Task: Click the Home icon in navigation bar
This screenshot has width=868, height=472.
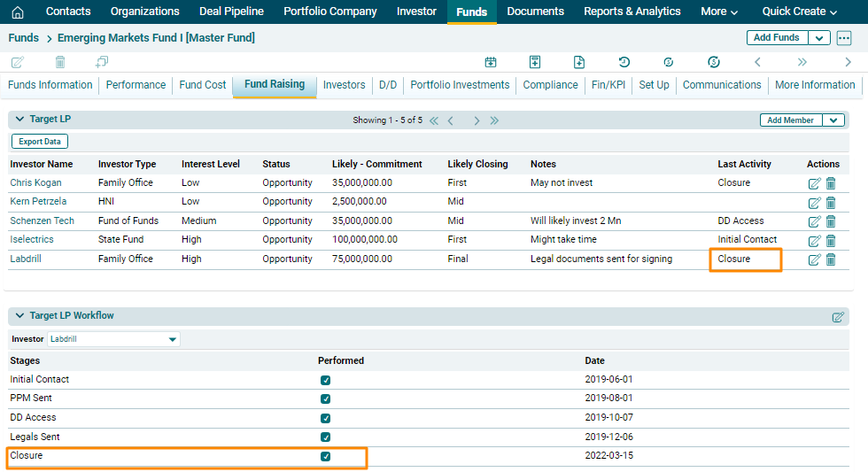Action: pyautogui.click(x=18, y=12)
